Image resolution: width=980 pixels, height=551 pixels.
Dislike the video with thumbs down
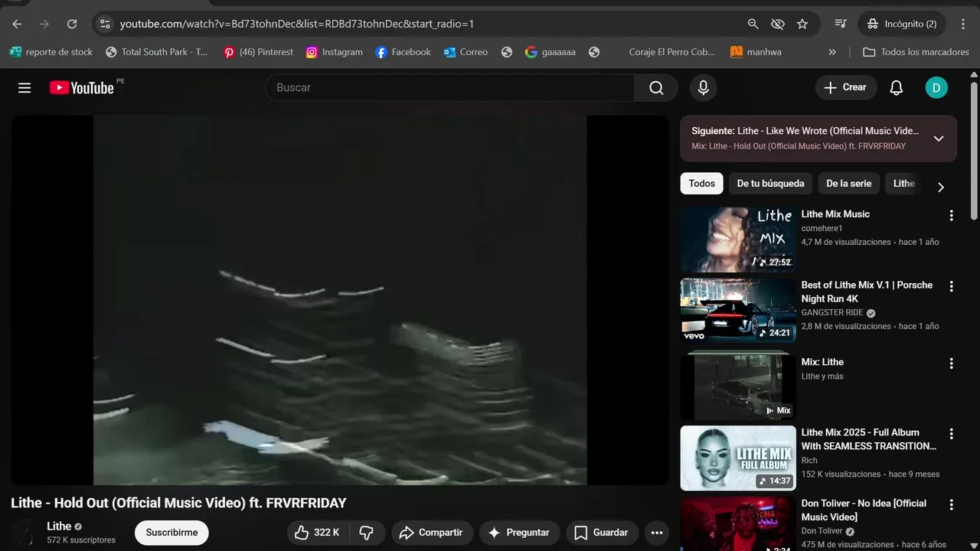point(366,533)
